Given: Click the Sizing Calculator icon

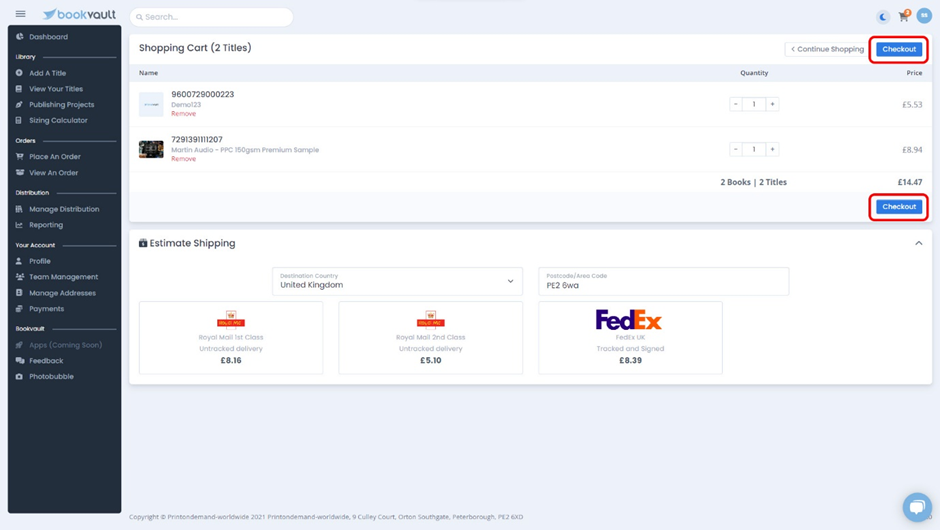Looking at the screenshot, I should [19, 121].
